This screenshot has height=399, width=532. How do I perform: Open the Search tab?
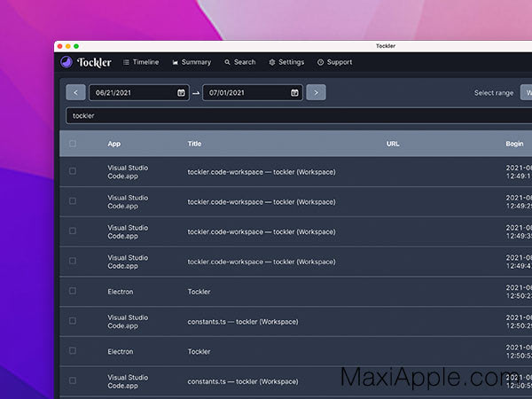pyautogui.click(x=240, y=62)
